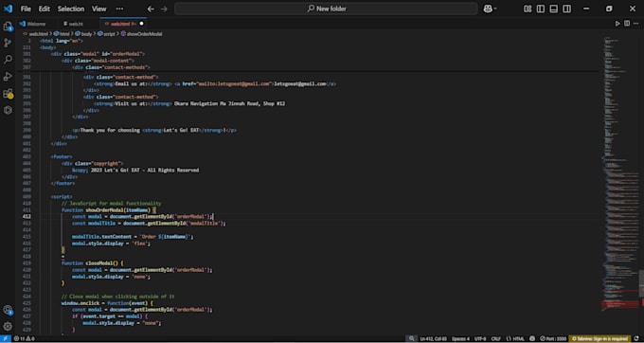Click the mailto letsgoeat@gmail.com href text
The height and width of the screenshot is (343, 644).
[x=235, y=83]
